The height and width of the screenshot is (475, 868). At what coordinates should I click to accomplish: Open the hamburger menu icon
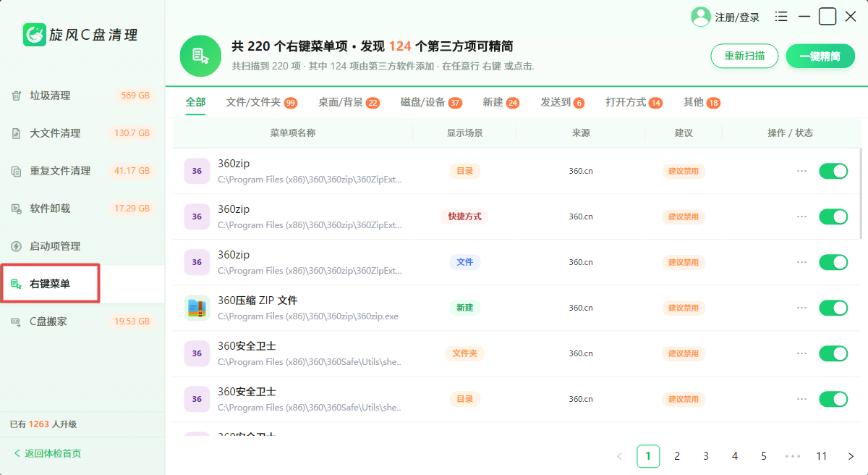coord(781,16)
